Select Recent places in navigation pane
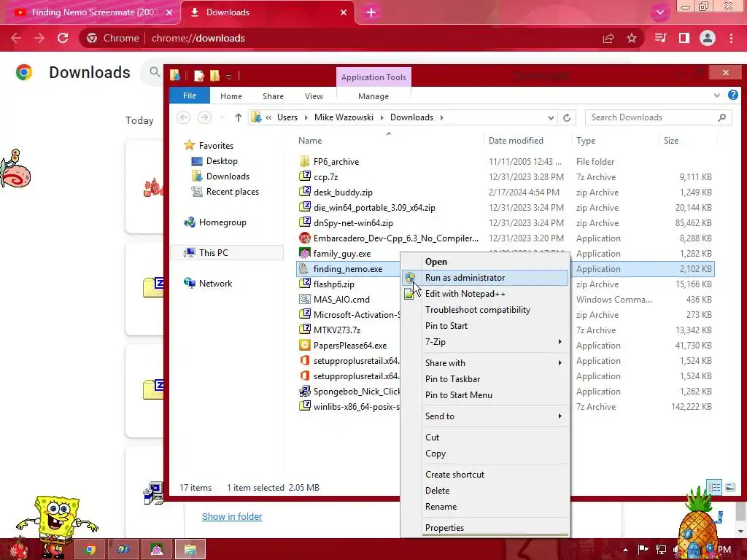The width and height of the screenshot is (747, 560). [x=232, y=192]
